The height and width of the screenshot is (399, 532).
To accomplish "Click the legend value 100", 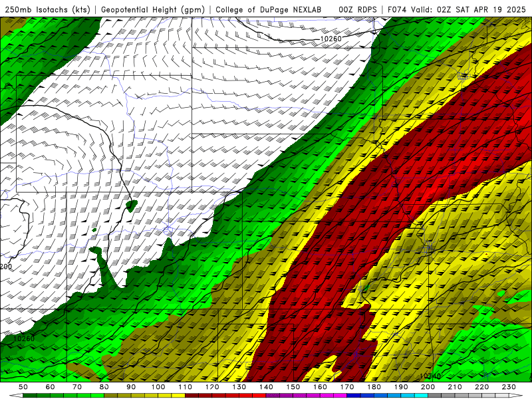I will click(x=158, y=387).
